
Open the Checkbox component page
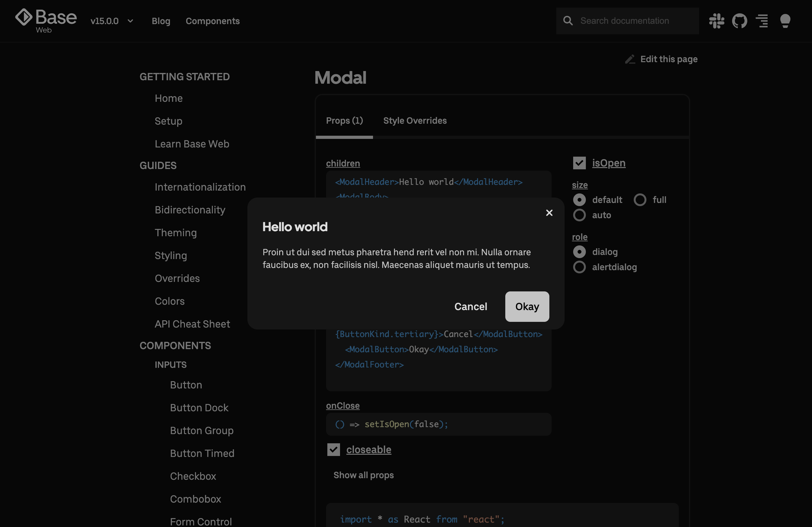click(193, 476)
